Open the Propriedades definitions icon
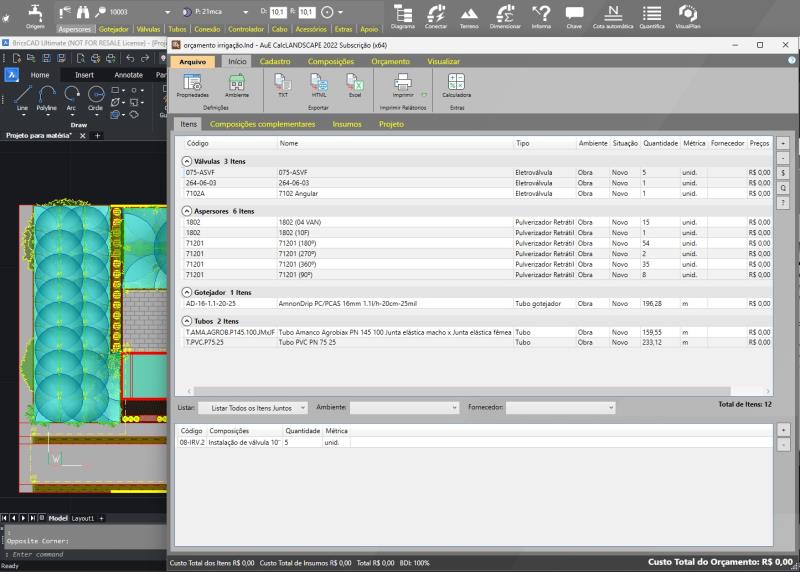This screenshot has height=572, width=800. pyautogui.click(x=192, y=85)
